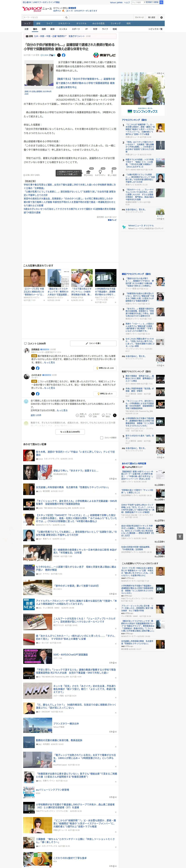Open the 有料 tab in the main navigation
This screenshot has height=868, width=186.
(x=128, y=24)
